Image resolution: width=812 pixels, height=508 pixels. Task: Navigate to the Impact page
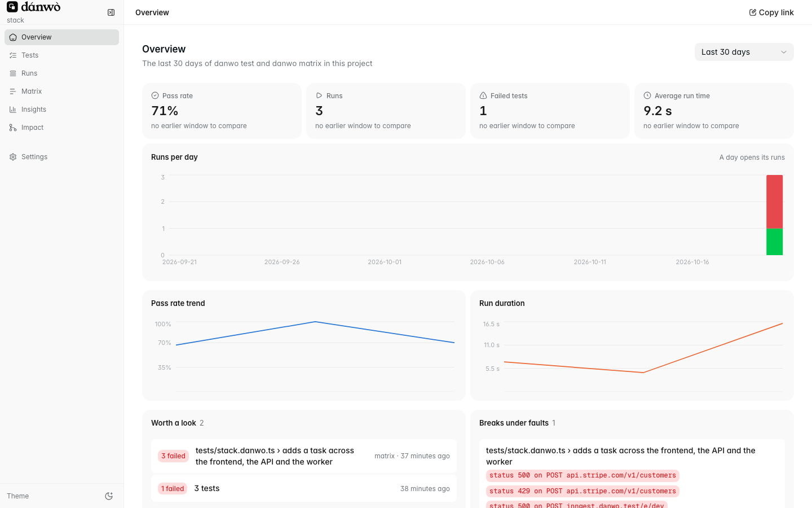tap(62, 128)
